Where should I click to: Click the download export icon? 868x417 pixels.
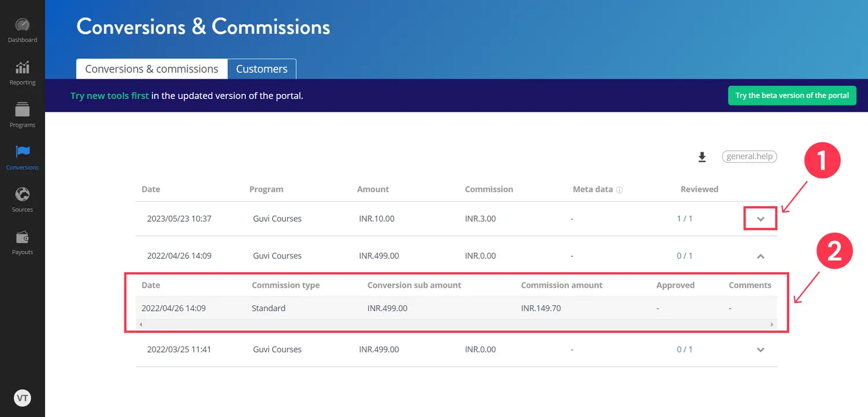click(702, 157)
